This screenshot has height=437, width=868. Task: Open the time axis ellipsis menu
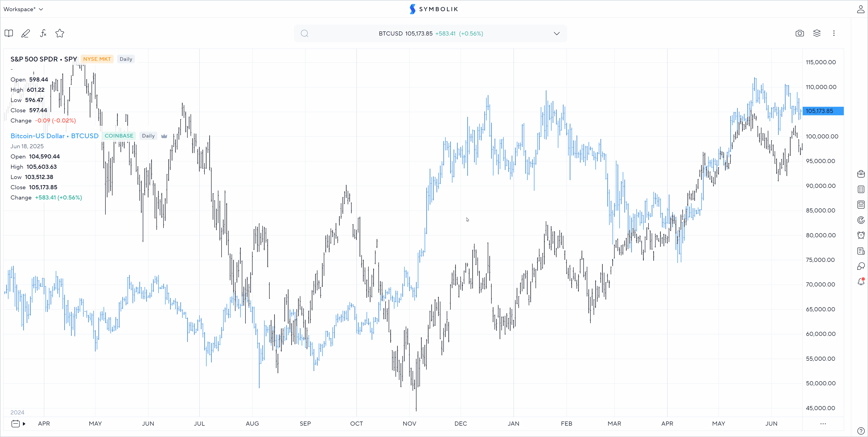tap(823, 424)
